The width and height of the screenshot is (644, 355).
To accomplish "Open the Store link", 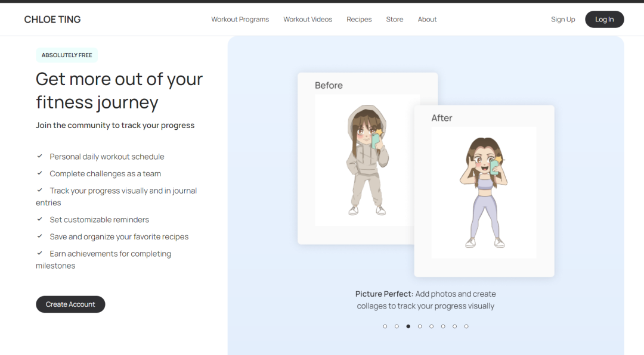I will [395, 19].
